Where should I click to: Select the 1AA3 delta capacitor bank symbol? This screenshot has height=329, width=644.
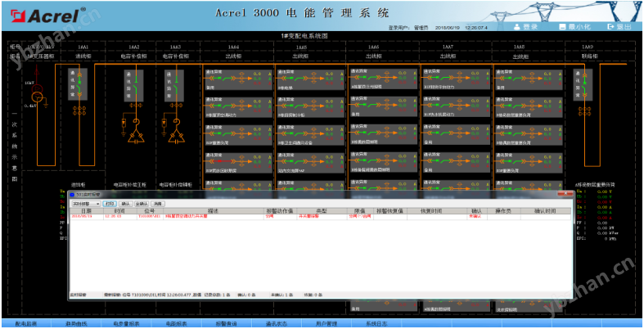177,137
